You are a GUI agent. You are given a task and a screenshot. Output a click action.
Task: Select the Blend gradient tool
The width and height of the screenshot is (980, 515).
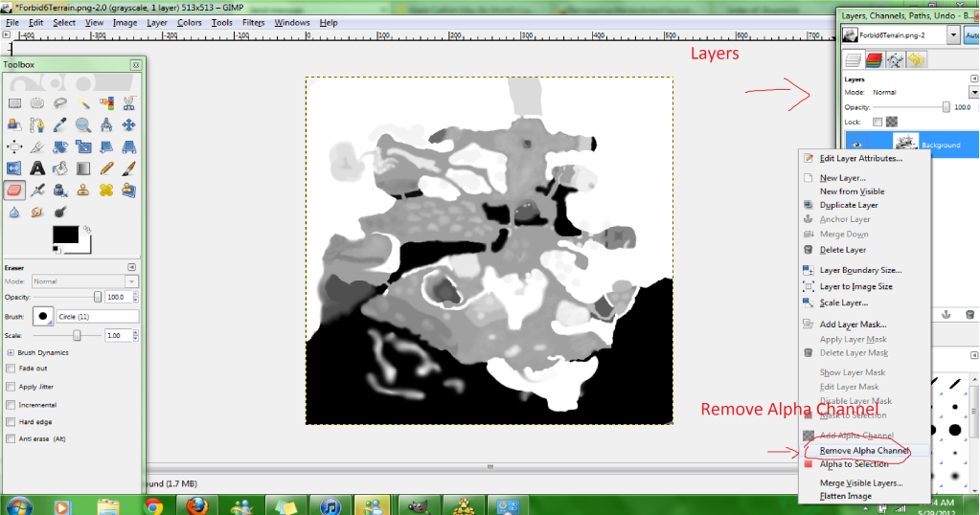pos(83,168)
